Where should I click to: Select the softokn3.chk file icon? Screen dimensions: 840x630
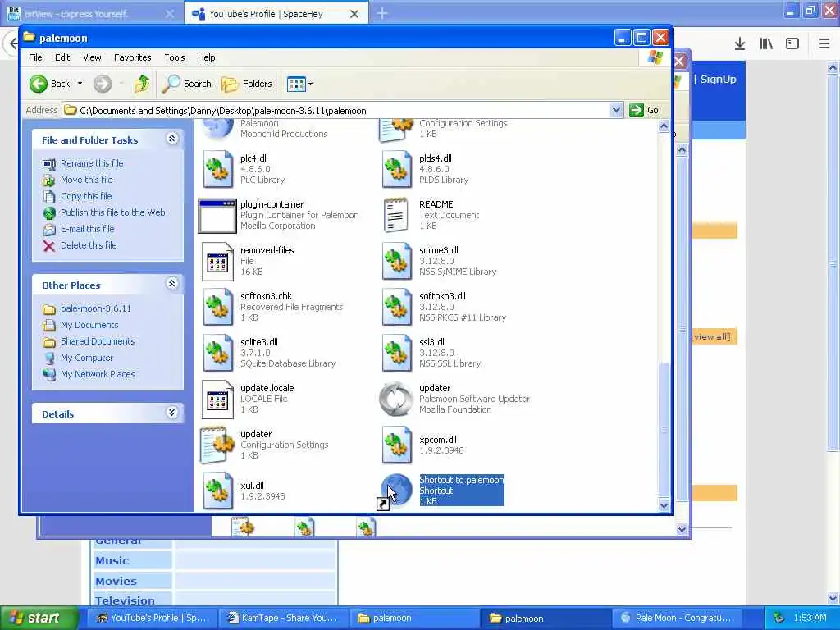click(x=217, y=307)
